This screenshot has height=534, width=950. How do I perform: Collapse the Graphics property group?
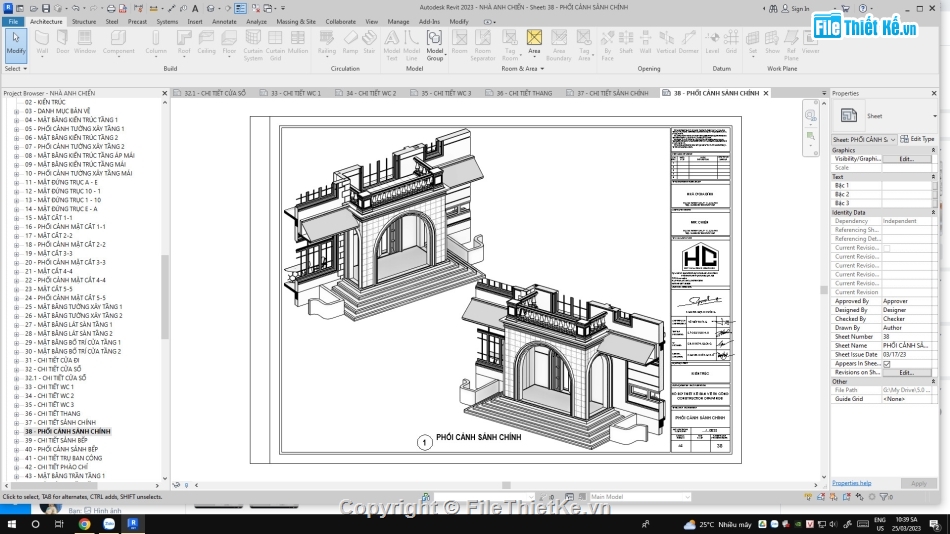click(933, 150)
